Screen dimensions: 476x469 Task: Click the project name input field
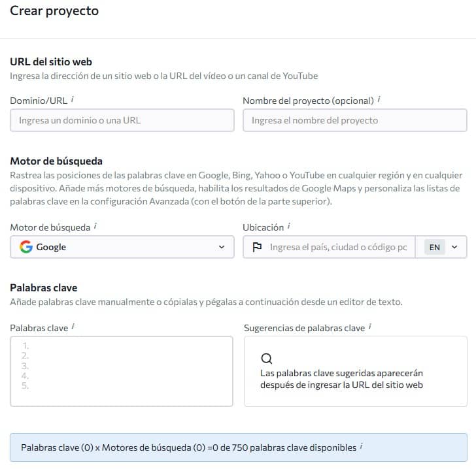(x=354, y=120)
